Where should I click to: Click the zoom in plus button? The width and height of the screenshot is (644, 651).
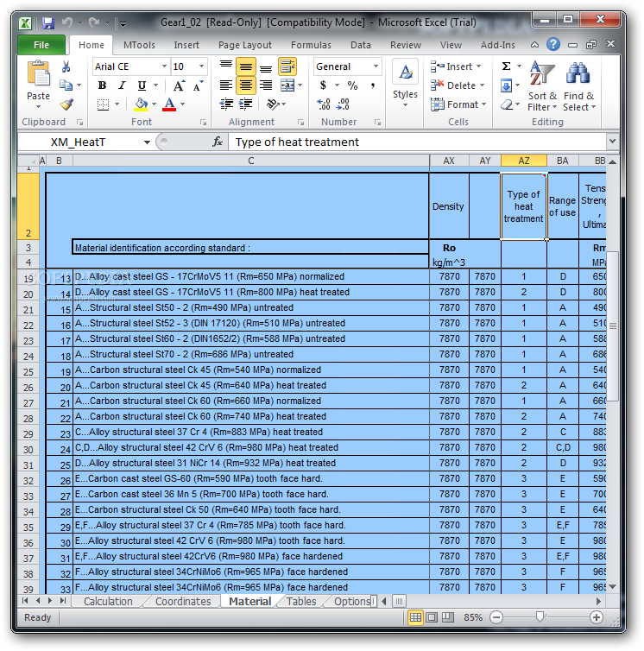point(597,617)
